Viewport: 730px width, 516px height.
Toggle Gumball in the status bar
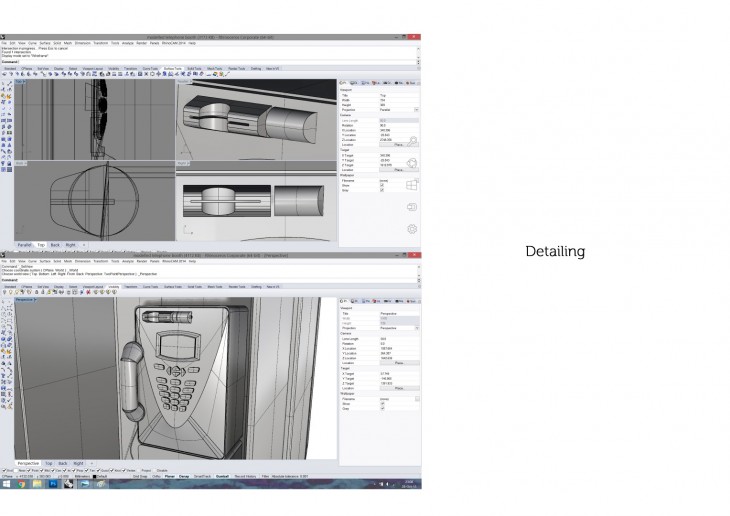222,476
